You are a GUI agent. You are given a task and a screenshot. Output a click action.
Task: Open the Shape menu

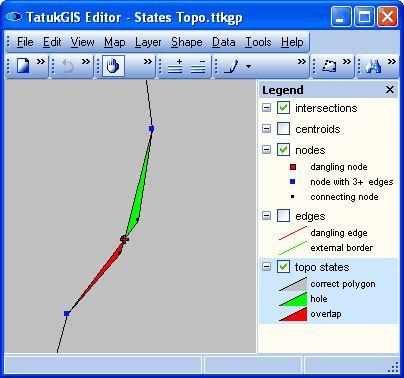pos(187,42)
